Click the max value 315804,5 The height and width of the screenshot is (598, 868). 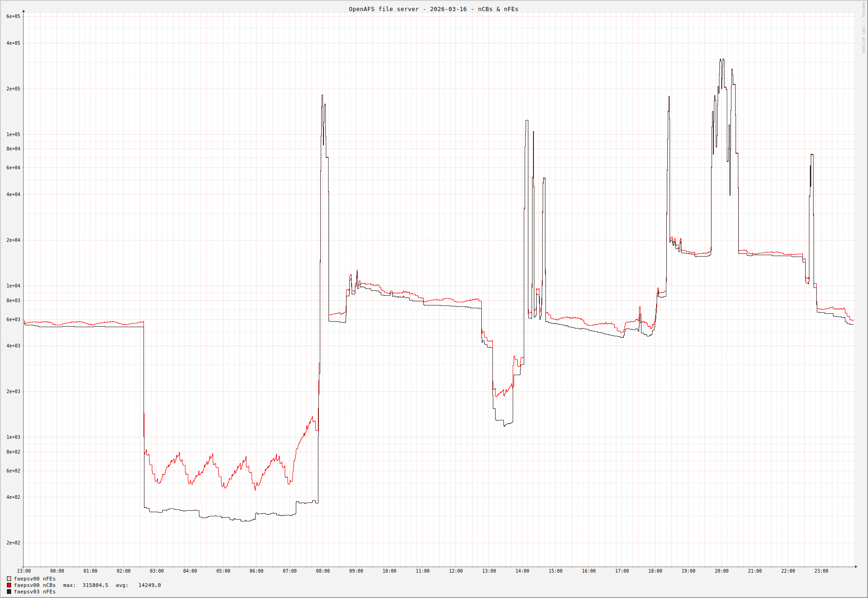[95, 585]
